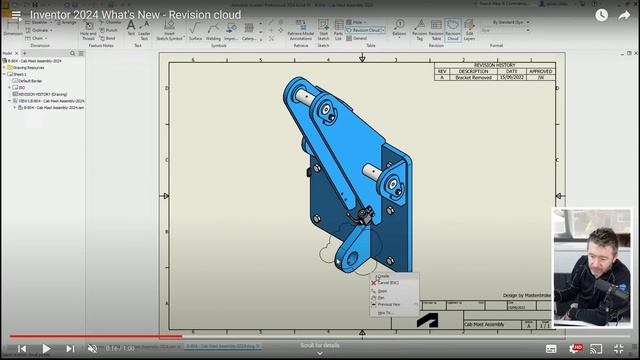The width and height of the screenshot is (640, 360).
Task: Toggle subtitles closed captions button
Action: click(551, 349)
